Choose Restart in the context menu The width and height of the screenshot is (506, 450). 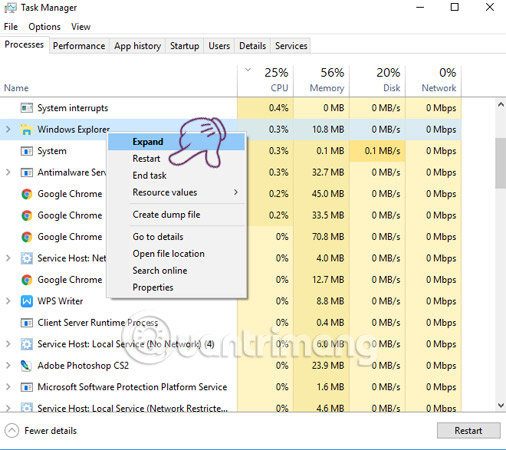(x=176, y=159)
